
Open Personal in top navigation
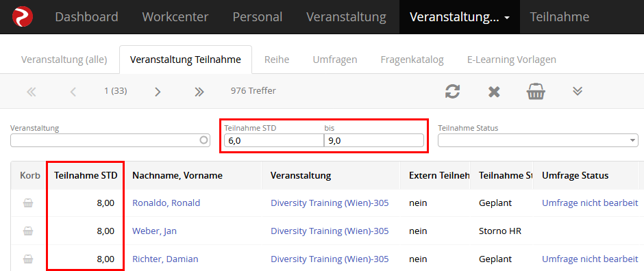point(258,17)
